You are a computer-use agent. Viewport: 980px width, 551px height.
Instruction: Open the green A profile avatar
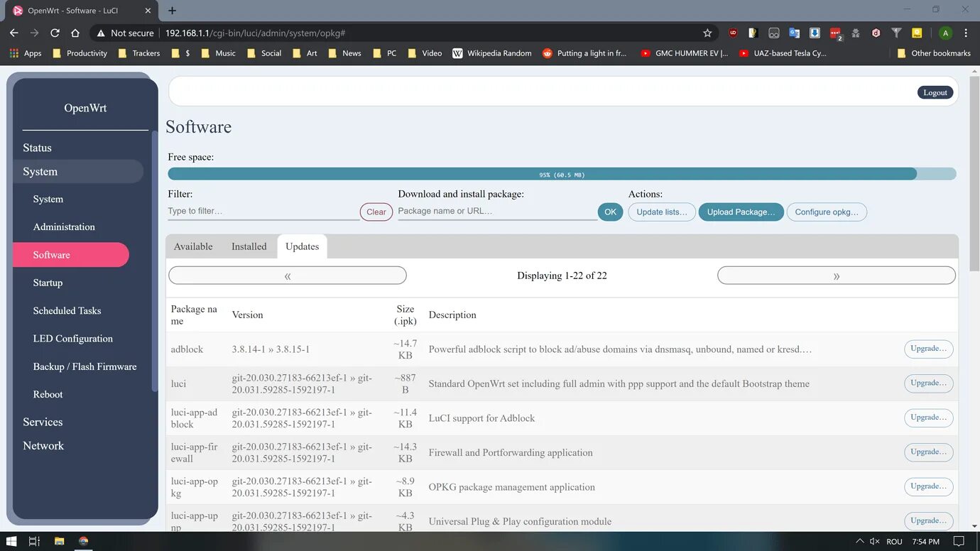[x=945, y=33]
